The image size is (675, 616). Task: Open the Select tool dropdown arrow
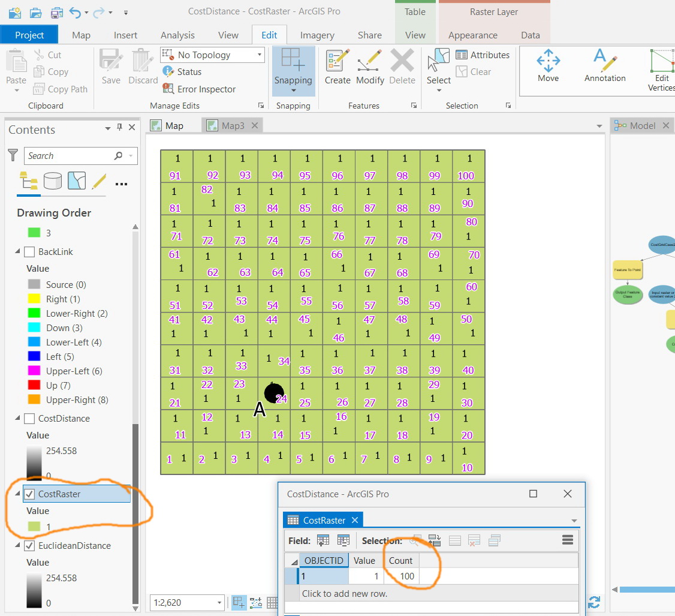(x=439, y=91)
